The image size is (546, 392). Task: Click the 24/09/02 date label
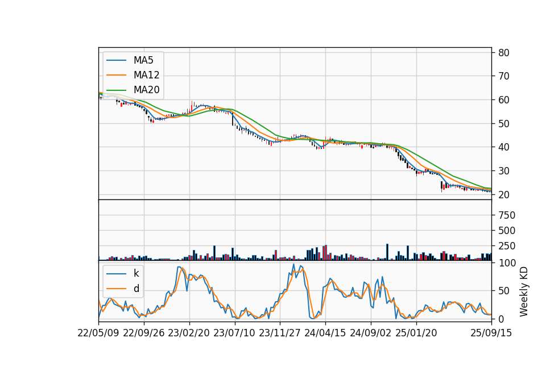[x=370, y=333]
